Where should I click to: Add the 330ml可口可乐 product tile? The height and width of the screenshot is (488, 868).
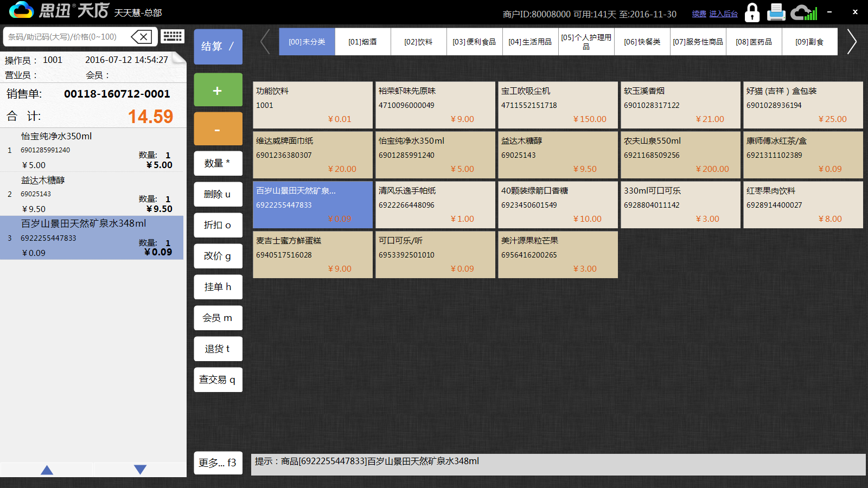681,205
